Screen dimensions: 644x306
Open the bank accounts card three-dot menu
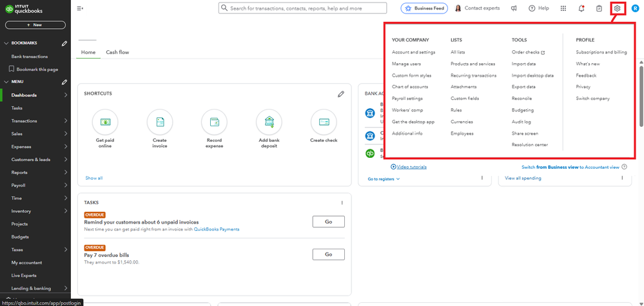click(482, 178)
